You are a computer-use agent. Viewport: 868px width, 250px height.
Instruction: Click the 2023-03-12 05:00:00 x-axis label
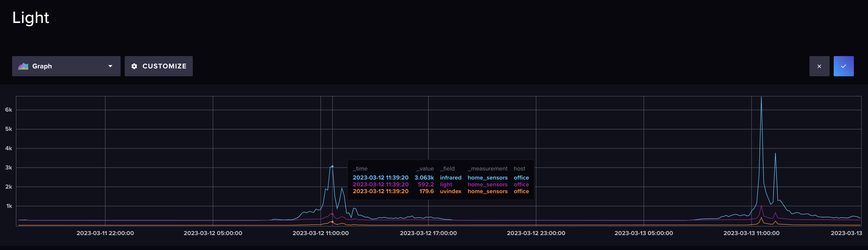coord(213,233)
